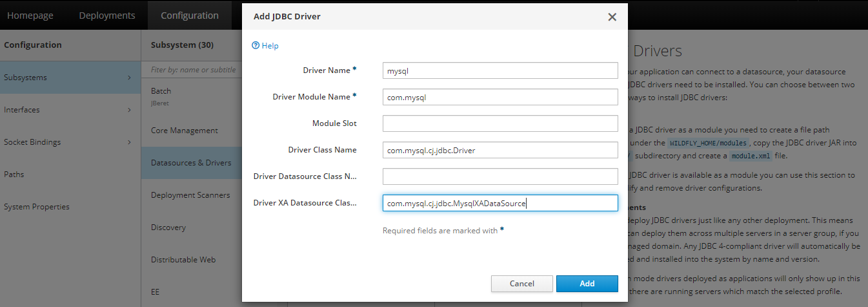The width and height of the screenshot is (868, 307).
Task: Expand the Subsystems chevron arrow
Action: click(129, 78)
